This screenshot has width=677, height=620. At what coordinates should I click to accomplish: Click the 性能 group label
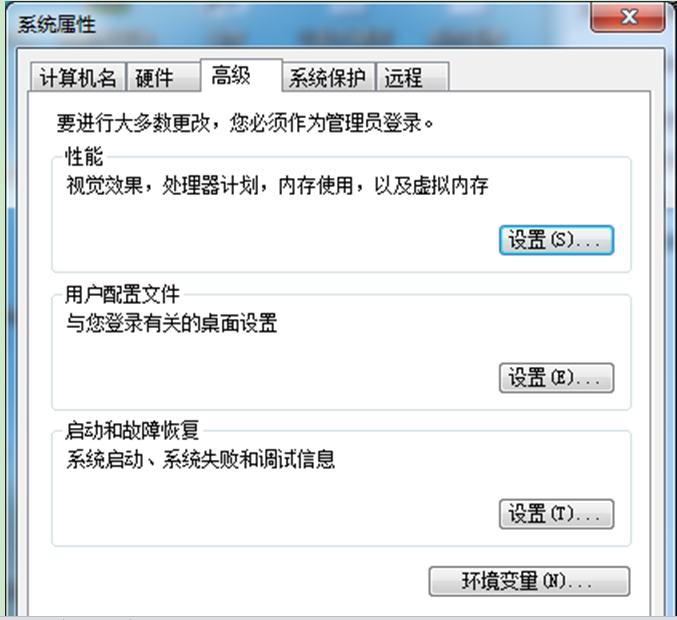84,156
